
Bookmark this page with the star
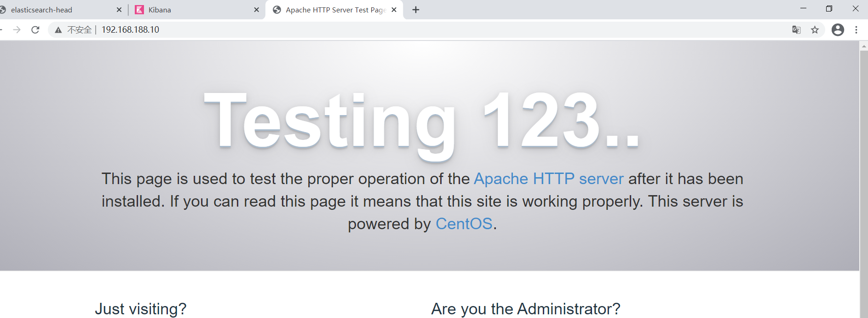(x=815, y=30)
